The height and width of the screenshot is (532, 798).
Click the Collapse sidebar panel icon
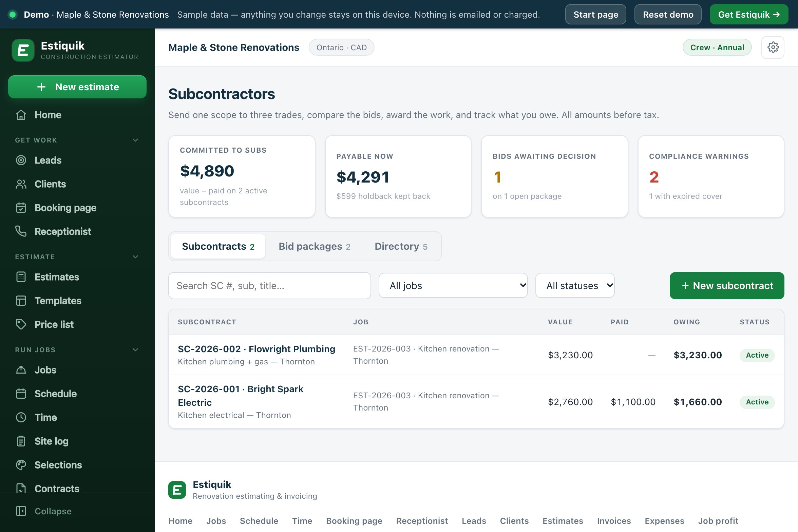(21, 511)
